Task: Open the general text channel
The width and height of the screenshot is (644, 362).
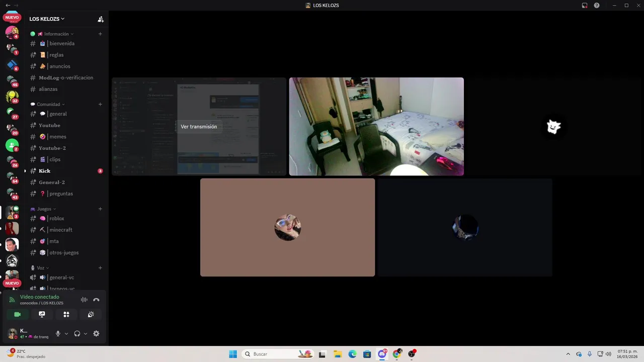Action: pos(66,114)
